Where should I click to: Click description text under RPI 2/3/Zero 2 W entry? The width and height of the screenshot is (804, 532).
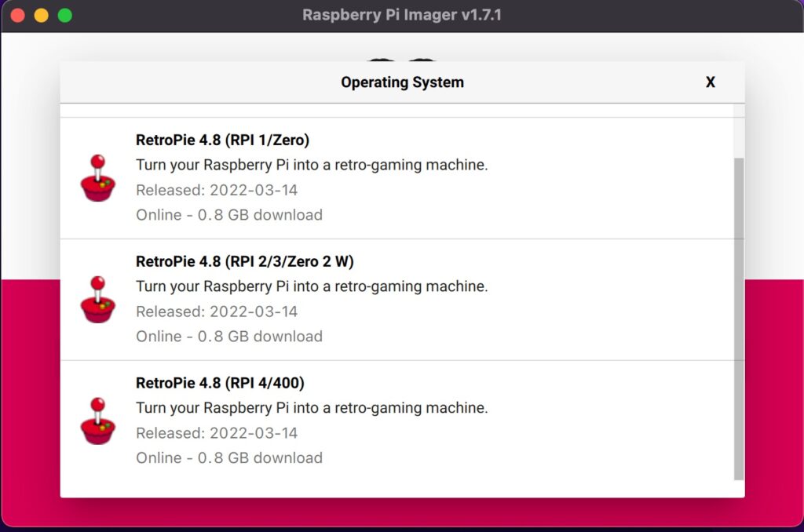point(312,286)
